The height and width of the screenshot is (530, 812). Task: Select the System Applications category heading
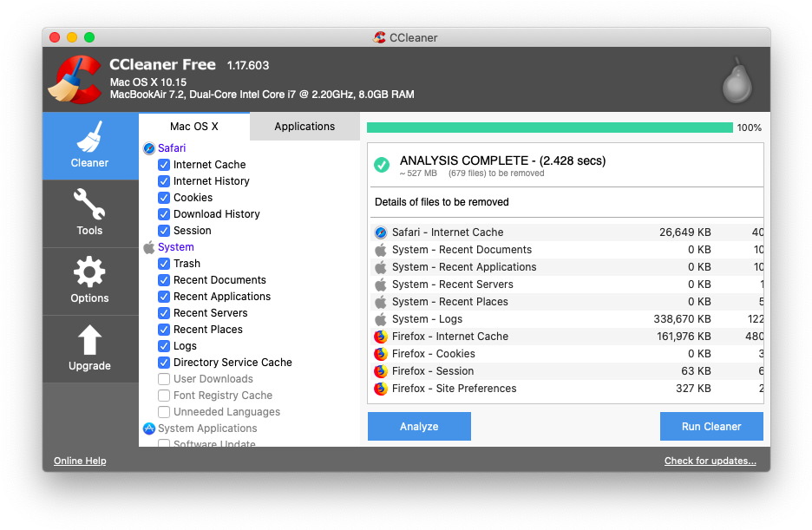[207, 429]
